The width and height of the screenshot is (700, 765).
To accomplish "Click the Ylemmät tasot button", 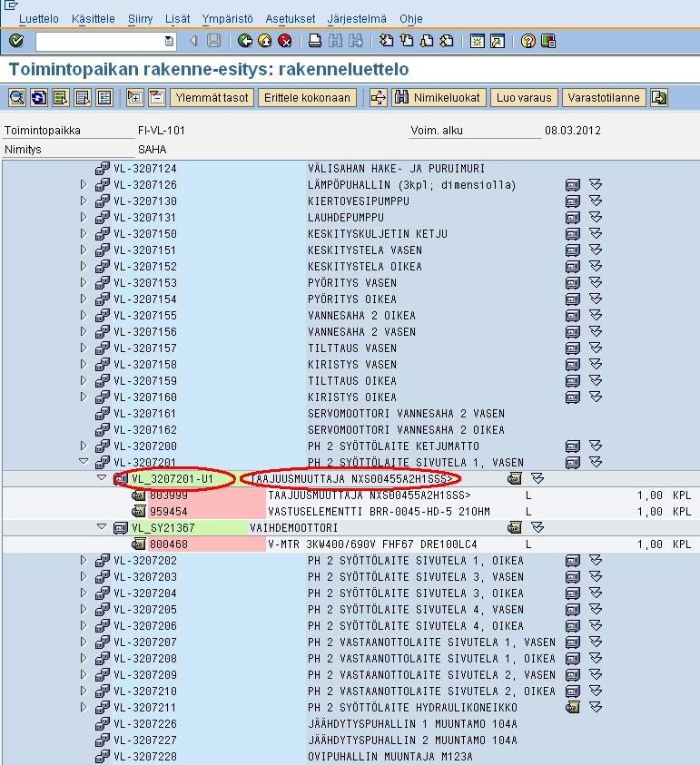I will click(212, 98).
